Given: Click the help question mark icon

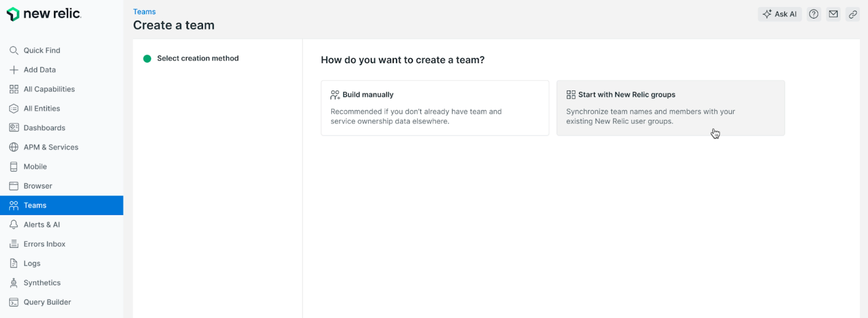Looking at the screenshot, I should tap(813, 14).
